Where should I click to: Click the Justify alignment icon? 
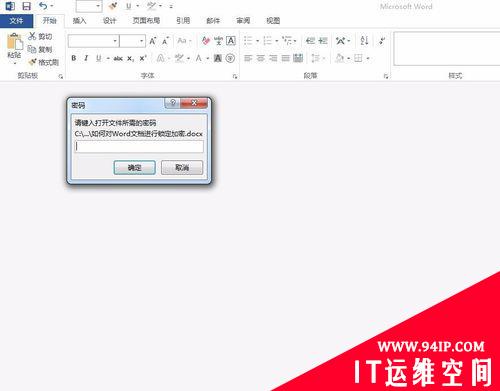286,58
